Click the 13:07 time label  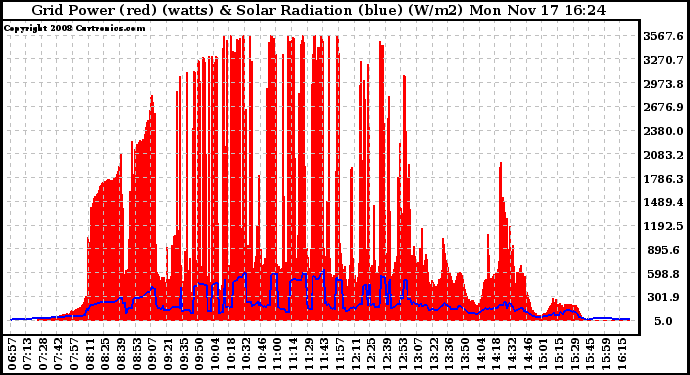click(x=418, y=353)
